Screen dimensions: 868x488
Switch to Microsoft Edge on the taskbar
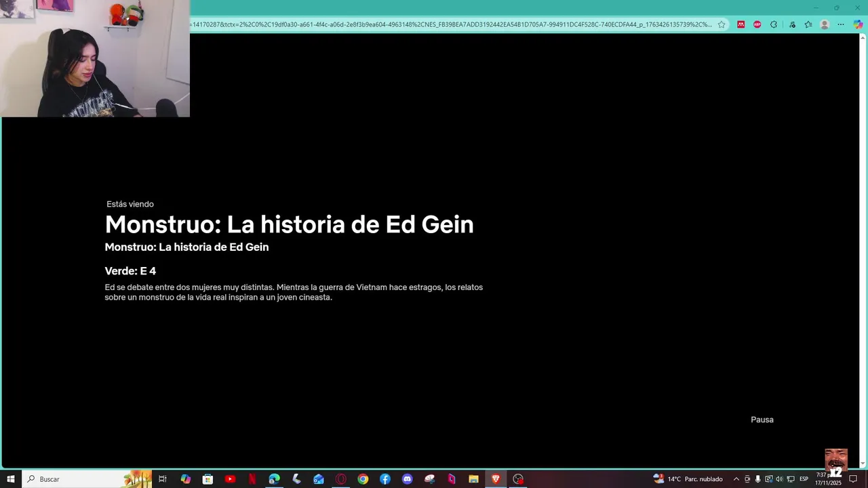(274, 479)
